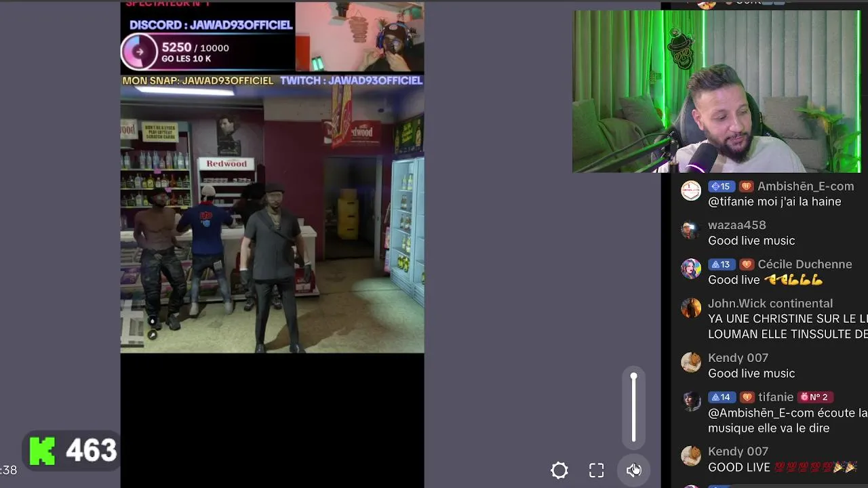The height and width of the screenshot is (488, 868).
Task: Select Cécile Duchenne's 'Good live' emoji message
Action: [x=766, y=280]
